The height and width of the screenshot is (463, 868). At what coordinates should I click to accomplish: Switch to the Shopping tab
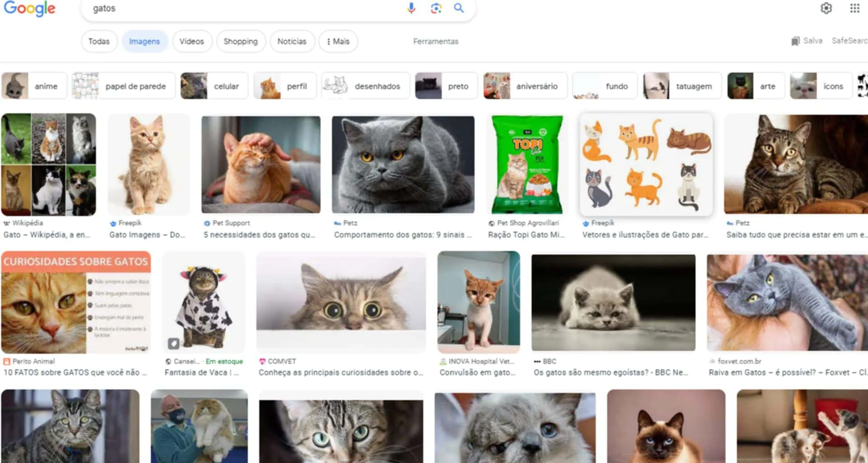241,42
